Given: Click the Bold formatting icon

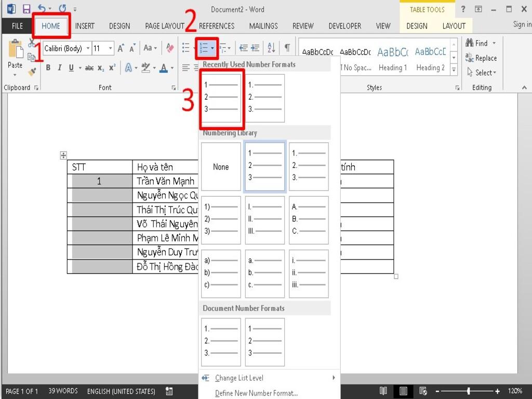Looking at the screenshot, I should [x=48, y=68].
